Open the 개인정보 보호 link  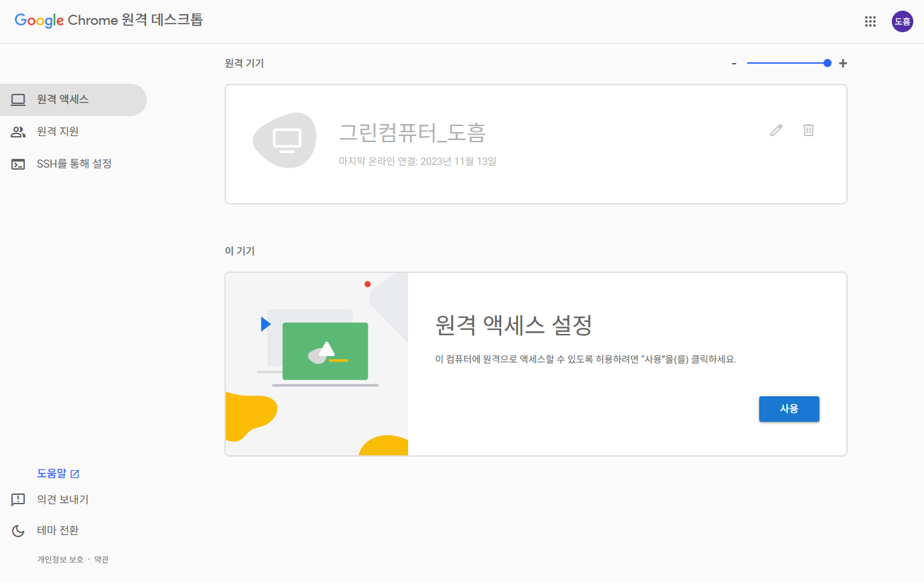tap(60, 559)
